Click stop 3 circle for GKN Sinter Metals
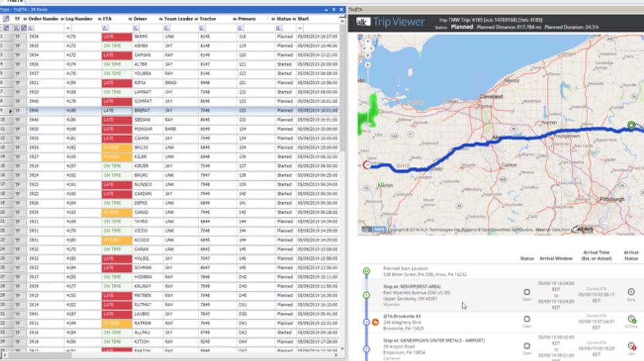Screen dimensions: 644x361 (x=366, y=349)
